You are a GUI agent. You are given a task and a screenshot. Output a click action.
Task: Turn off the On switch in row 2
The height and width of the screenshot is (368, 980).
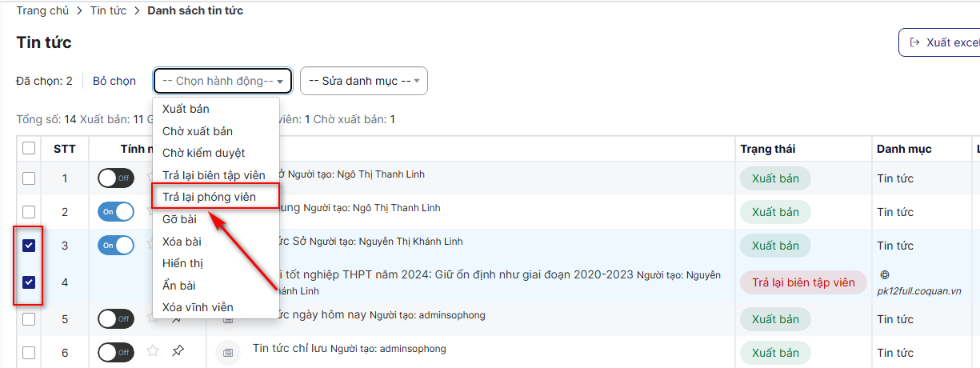click(x=116, y=211)
